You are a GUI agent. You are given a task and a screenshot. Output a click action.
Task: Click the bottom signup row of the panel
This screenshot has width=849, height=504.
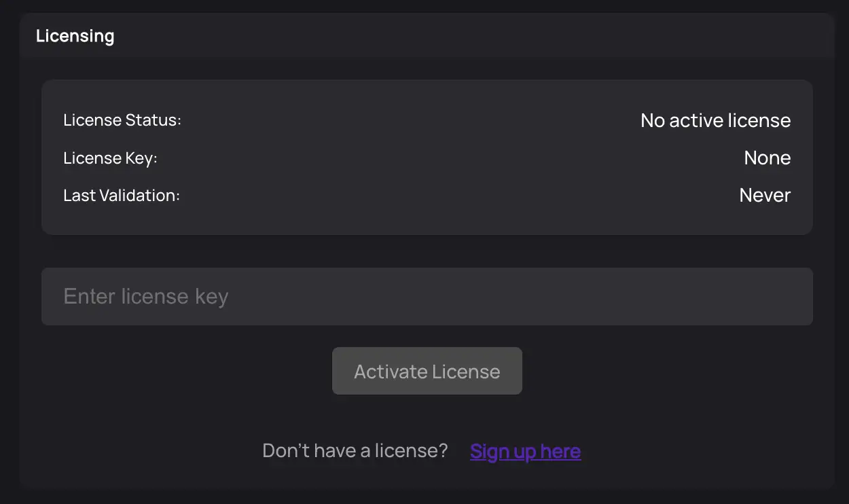[x=427, y=450]
